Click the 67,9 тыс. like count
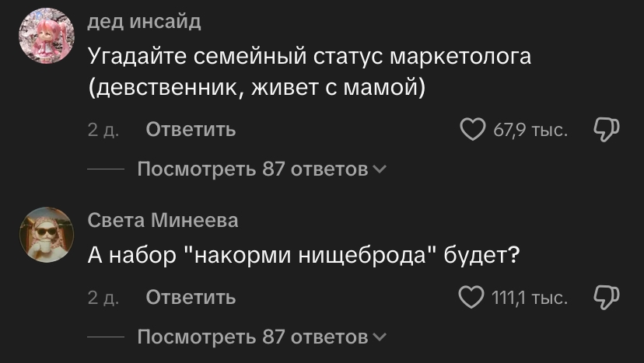 tap(530, 129)
